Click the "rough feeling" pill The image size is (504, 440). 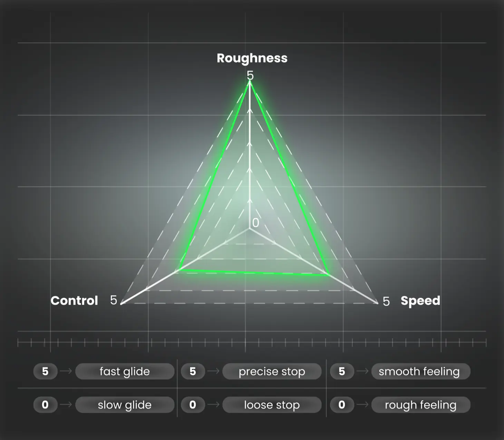pos(420,405)
